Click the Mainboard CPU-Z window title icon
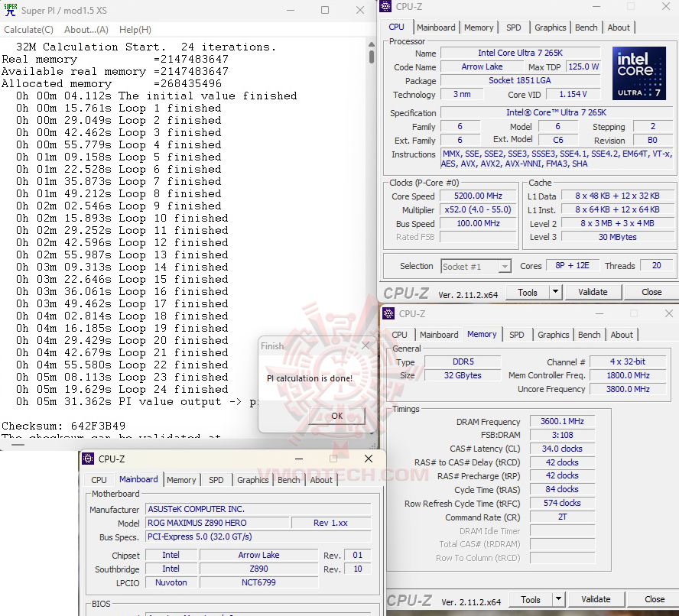The height and width of the screenshot is (616, 679). click(88, 459)
